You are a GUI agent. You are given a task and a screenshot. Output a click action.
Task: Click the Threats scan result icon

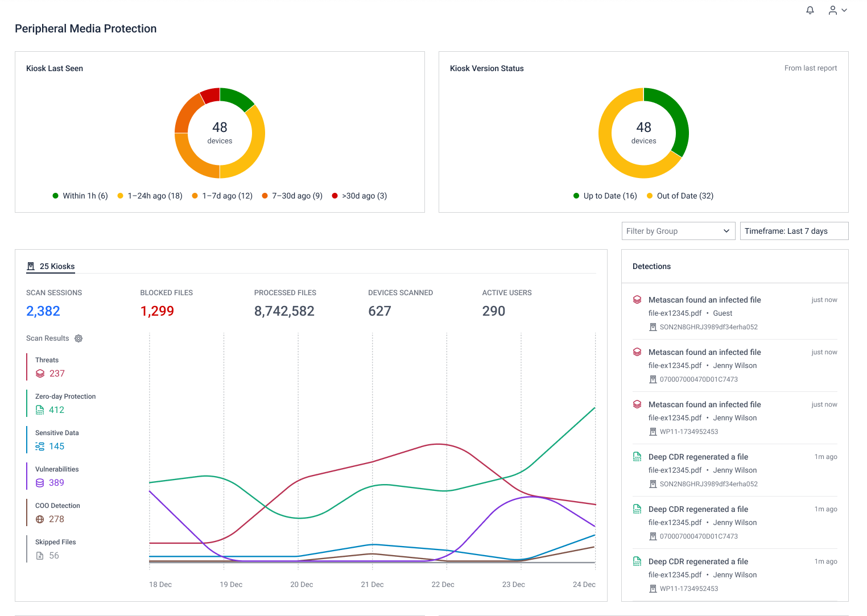coord(40,373)
